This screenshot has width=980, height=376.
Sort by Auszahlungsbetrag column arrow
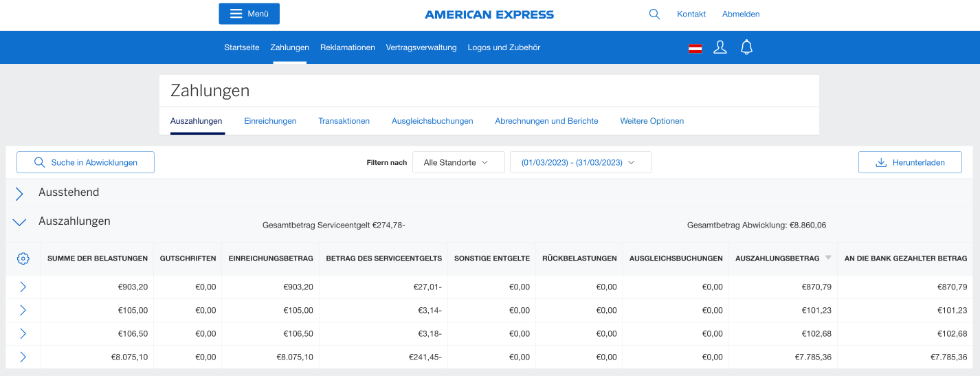click(828, 258)
